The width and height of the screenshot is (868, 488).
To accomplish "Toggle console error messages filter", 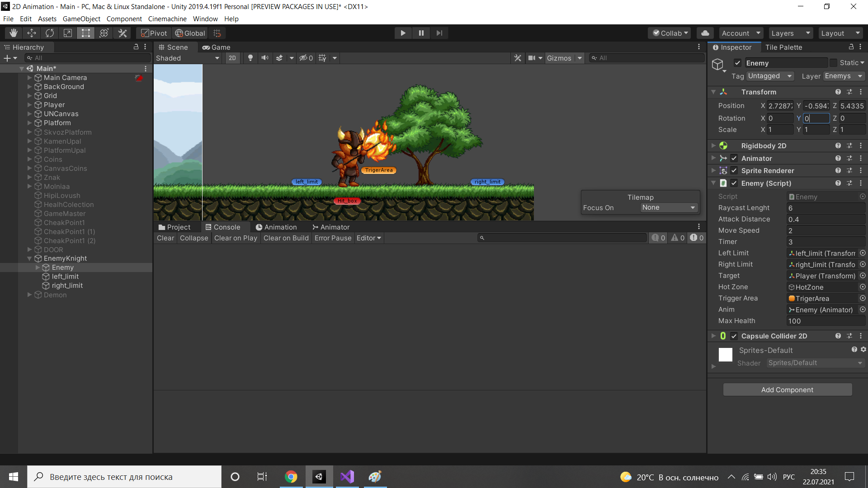I will coord(697,238).
